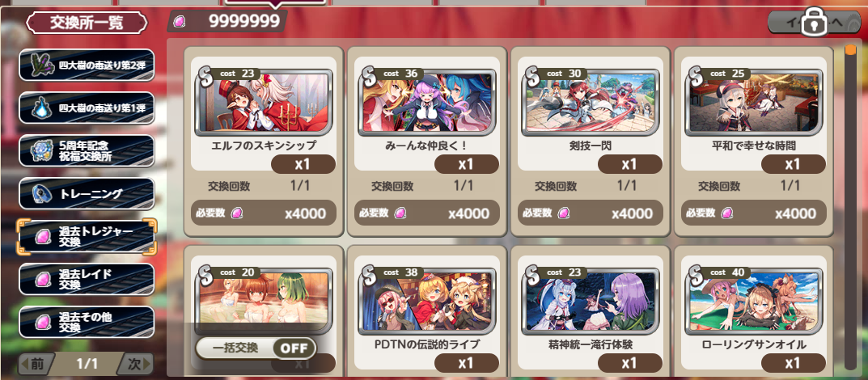868x380 pixels.
Task: Select 過去その他交換 pink gem entry
Action: click(87, 322)
